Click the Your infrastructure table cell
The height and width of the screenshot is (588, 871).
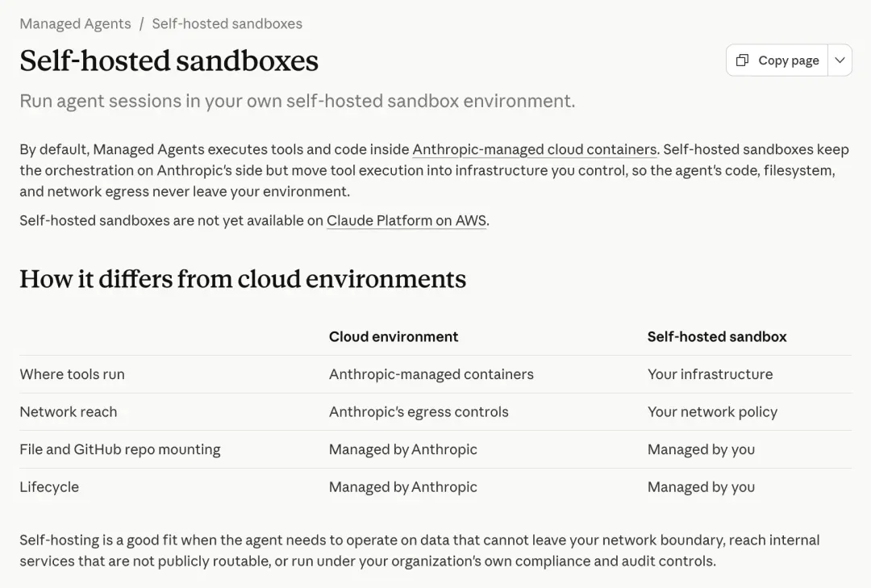[x=710, y=374]
